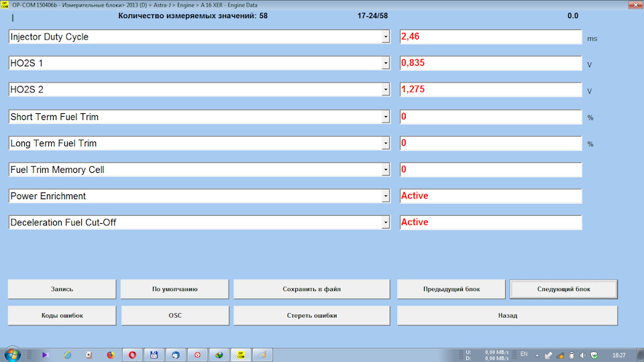Open the network signal tray icon
Image resolution: width=644 pixels, height=362 pixels.
tap(560, 355)
